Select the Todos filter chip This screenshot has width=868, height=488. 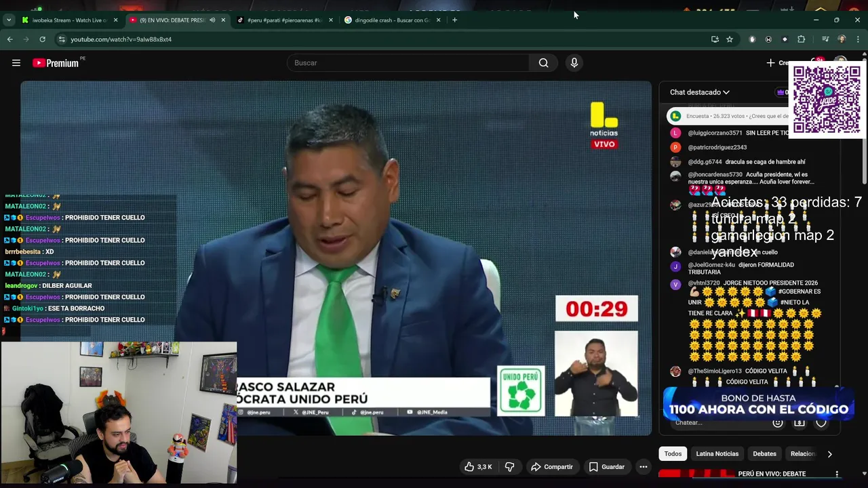pyautogui.click(x=673, y=454)
